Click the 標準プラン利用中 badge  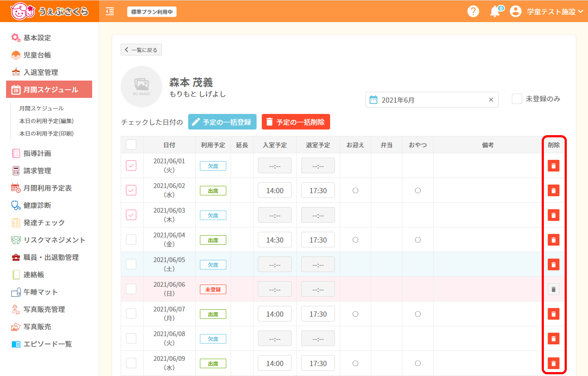pos(152,12)
